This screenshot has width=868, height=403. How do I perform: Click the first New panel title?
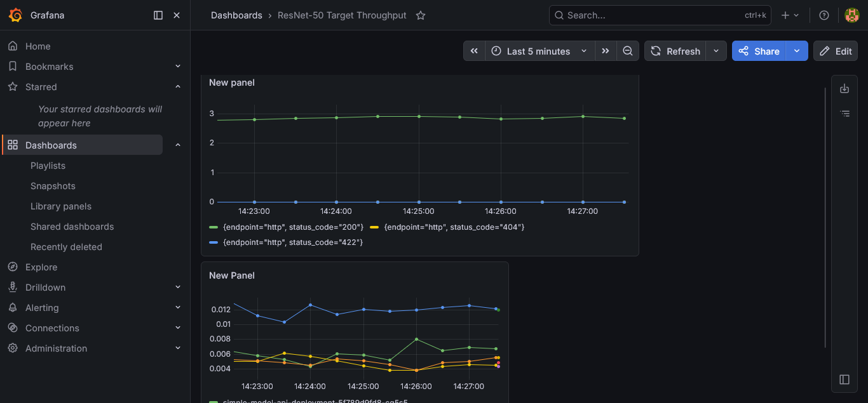[232, 83]
